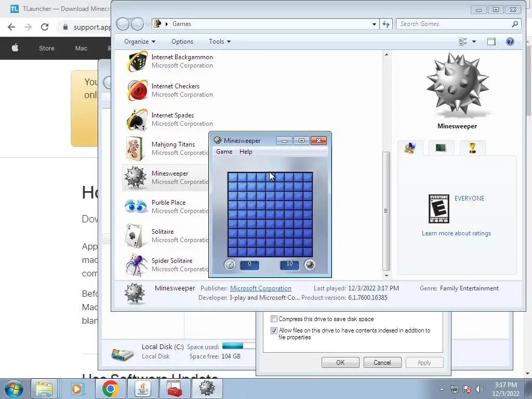Image resolution: width=532 pixels, height=399 pixels.
Task: Open Learn more about ratings link
Action: tap(456, 233)
